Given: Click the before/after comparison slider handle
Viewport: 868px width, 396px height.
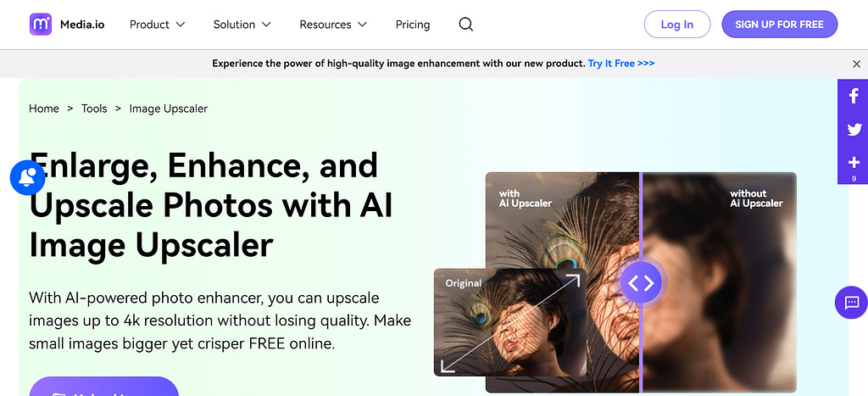Looking at the screenshot, I should (x=641, y=283).
